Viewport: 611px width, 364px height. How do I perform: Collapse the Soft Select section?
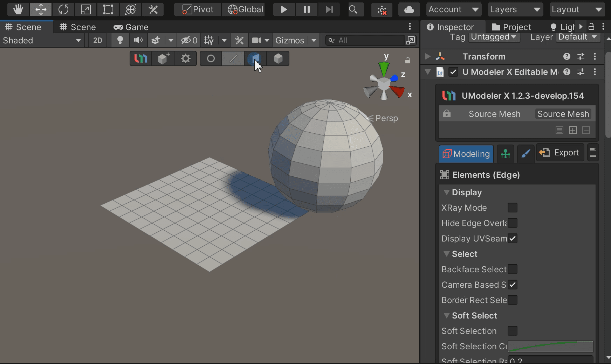[x=447, y=315]
